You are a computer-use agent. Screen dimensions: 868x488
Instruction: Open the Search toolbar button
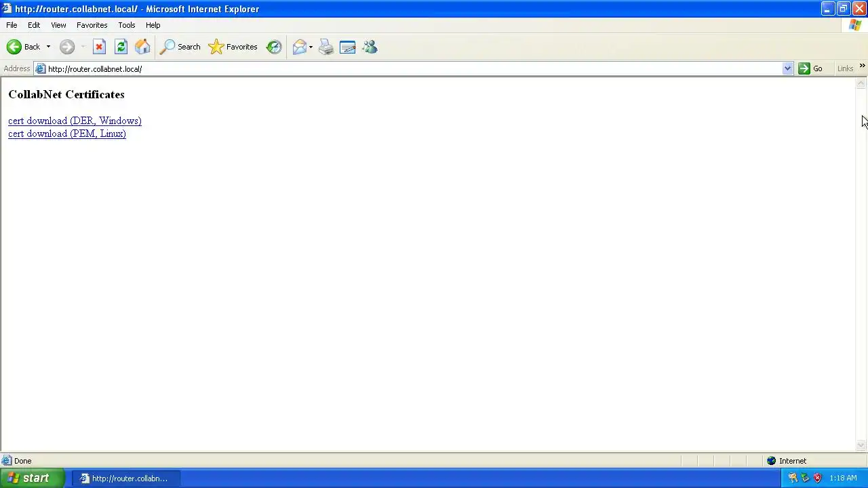click(x=180, y=47)
